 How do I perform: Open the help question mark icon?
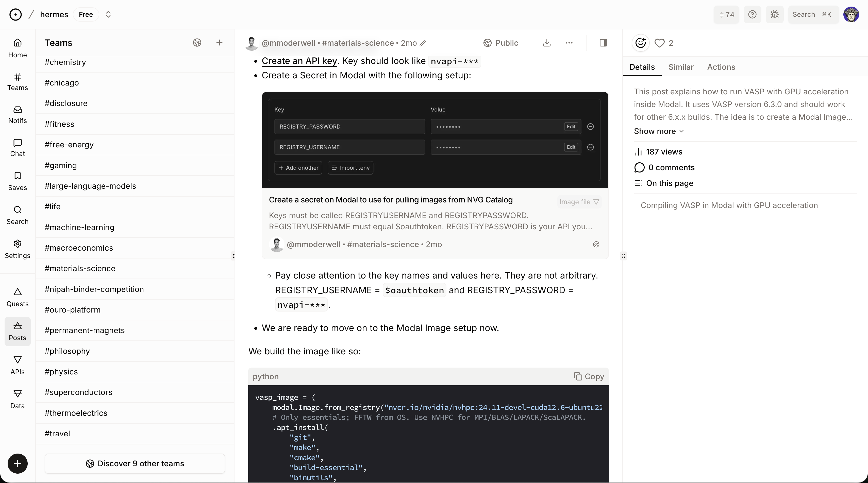point(753,14)
